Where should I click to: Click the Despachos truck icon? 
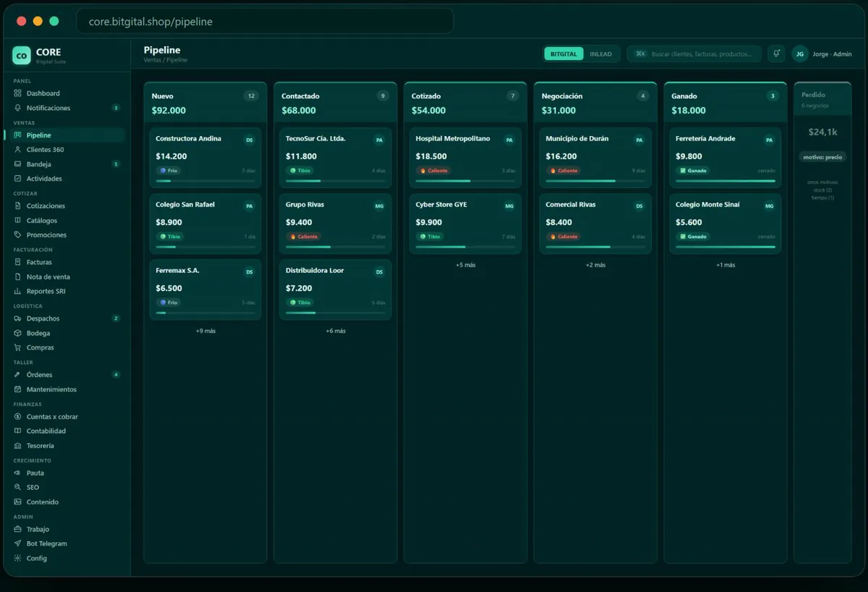pos(18,318)
